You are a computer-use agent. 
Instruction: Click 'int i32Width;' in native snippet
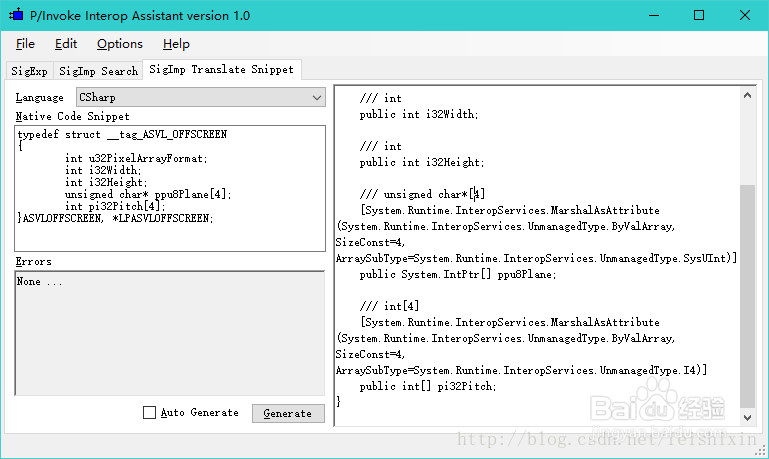103,170
